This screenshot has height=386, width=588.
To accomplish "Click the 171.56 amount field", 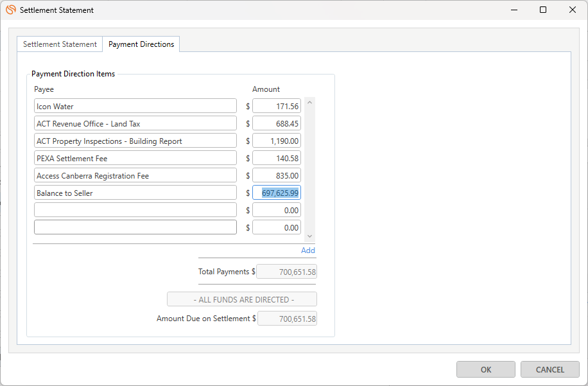I will click(277, 107).
